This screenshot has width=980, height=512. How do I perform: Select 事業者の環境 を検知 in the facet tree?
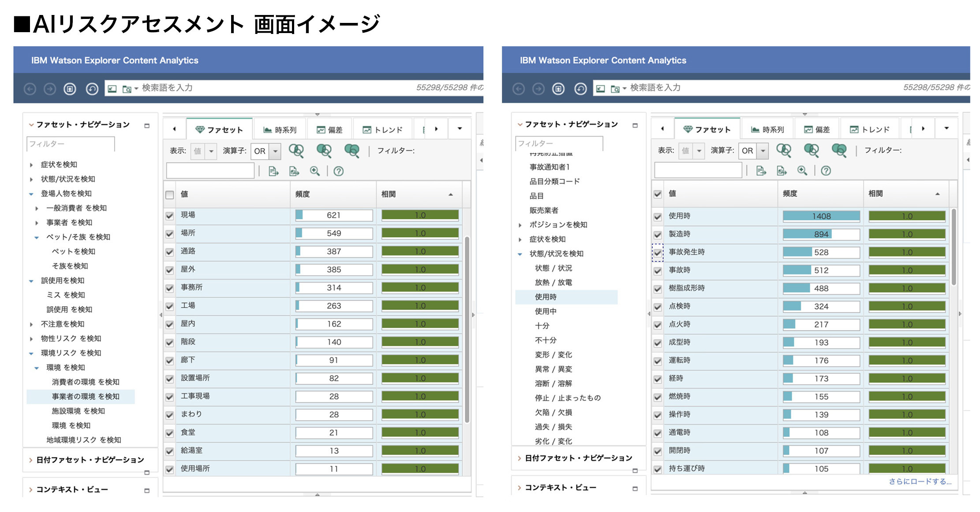point(85,397)
